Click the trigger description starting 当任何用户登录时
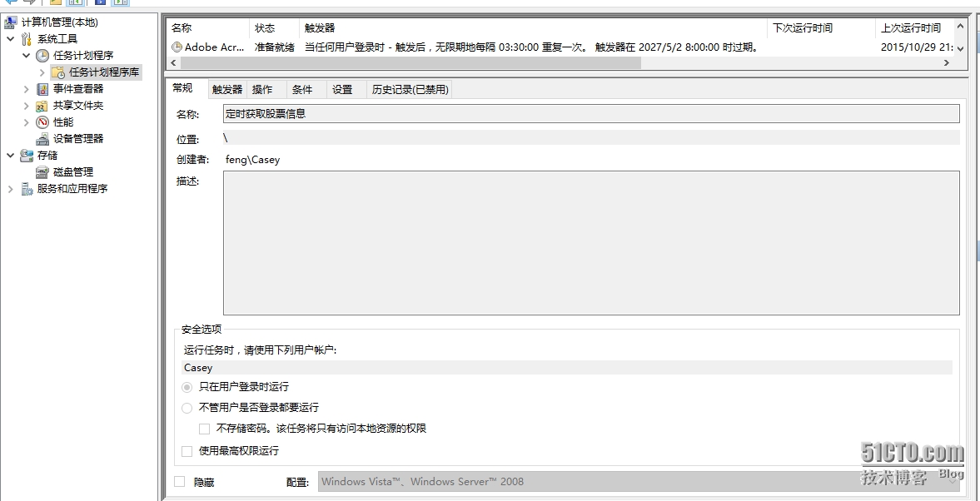Image resolution: width=980 pixels, height=501 pixels. tap(531, 47)
